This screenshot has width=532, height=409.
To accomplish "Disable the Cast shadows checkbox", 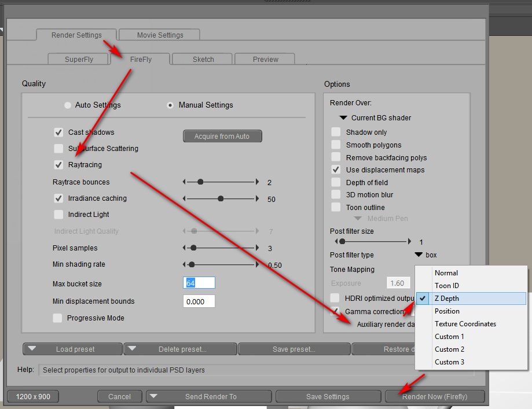I will coord(58,132).
